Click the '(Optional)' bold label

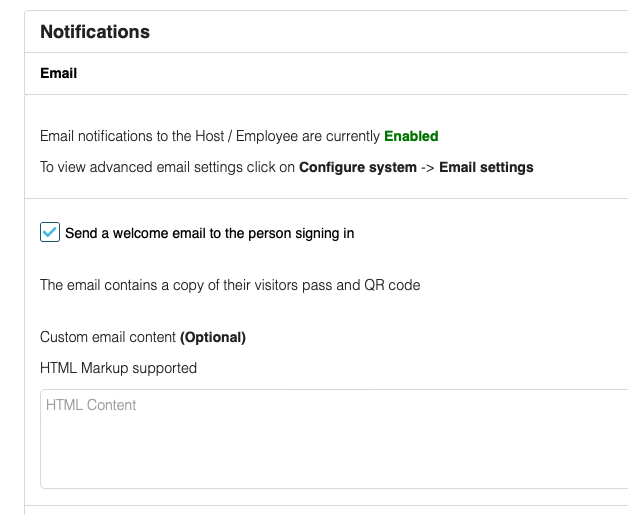pyautogui.click(x=213, y=337)
